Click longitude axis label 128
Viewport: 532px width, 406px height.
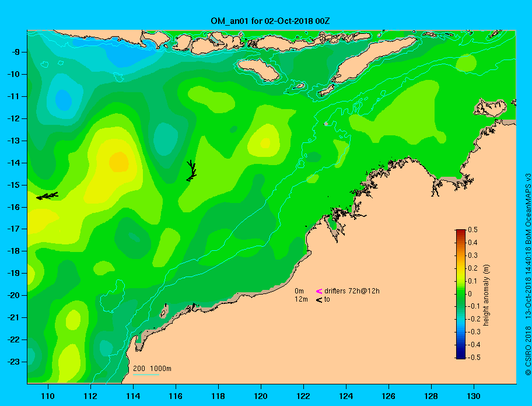(x=431, y=396)
